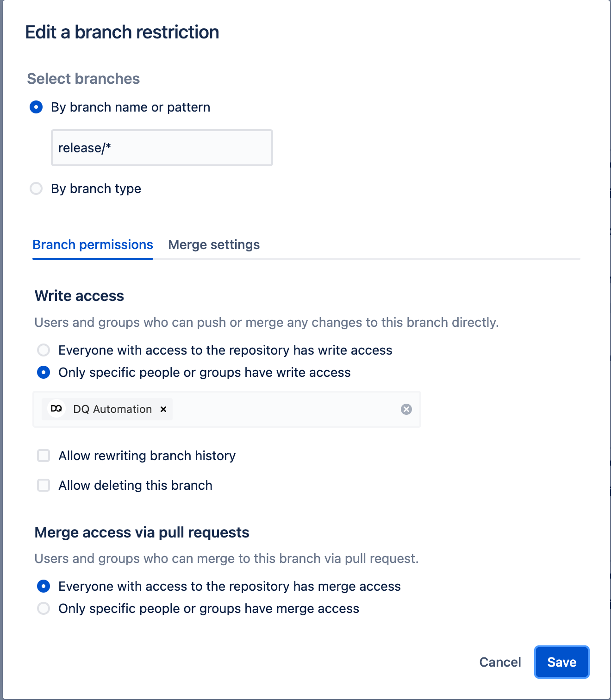Open the Branch permissions tab

(93, 244)
